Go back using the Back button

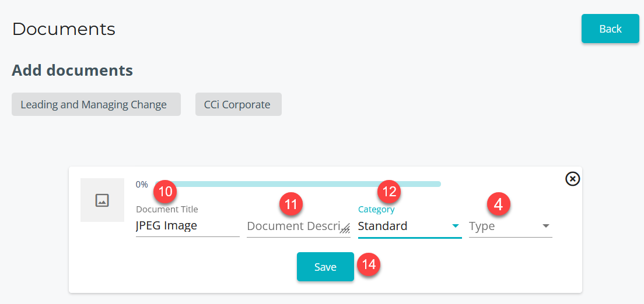point(610,29)
